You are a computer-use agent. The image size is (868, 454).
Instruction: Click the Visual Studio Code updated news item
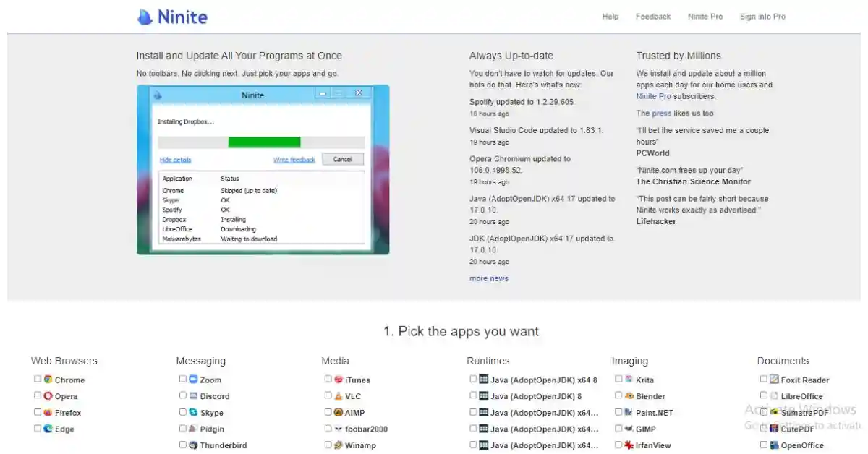pos(536,131)
